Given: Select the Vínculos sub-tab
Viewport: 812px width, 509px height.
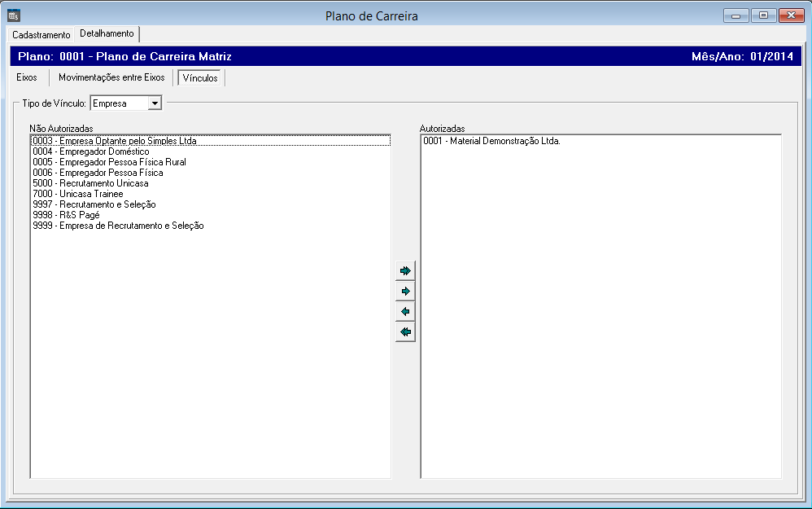Looking at the screenshot, I should pos(200,78).
